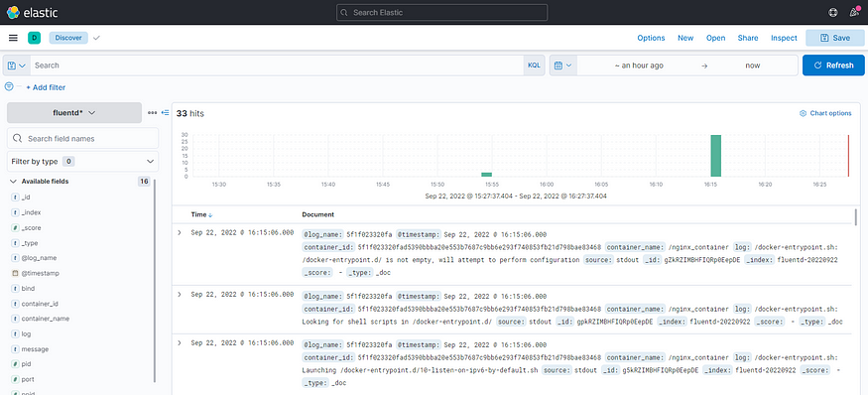Select the _index field
The height and width of the screenshot is (395, 868).
[x=31, y=212]
